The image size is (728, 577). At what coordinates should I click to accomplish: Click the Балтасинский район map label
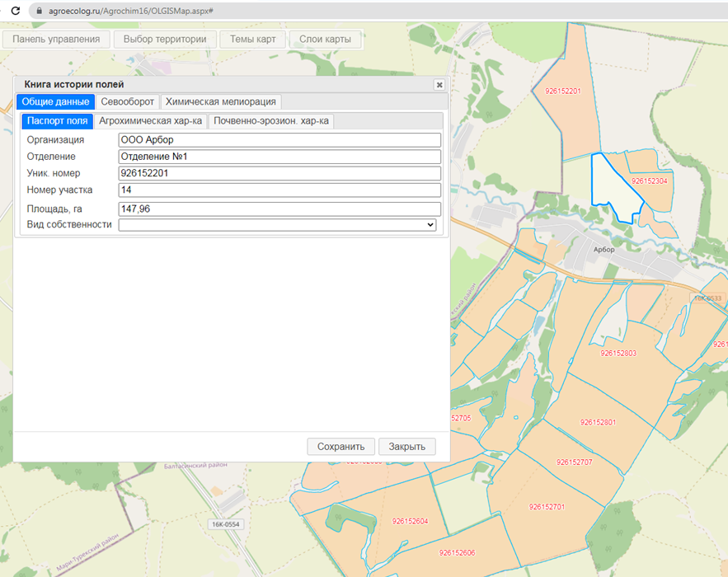click(195, 465)
